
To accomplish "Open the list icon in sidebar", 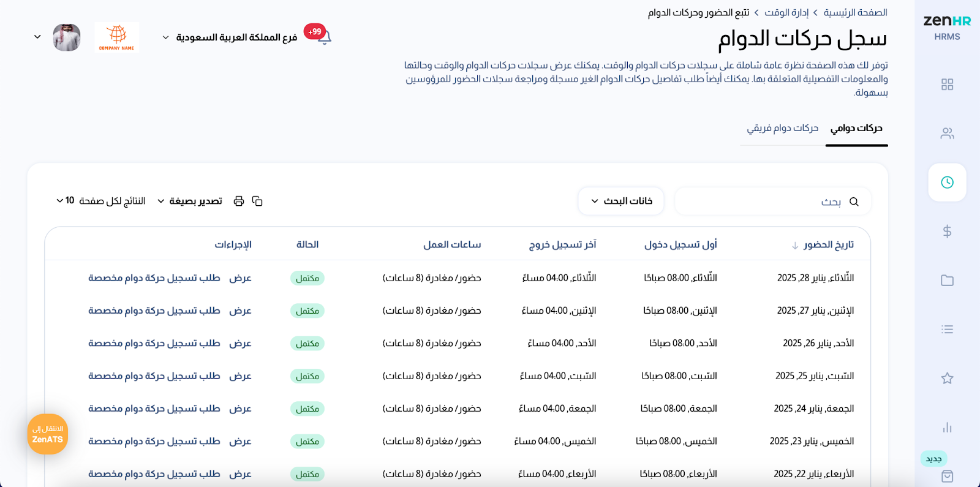I will (x=947, y=330).
